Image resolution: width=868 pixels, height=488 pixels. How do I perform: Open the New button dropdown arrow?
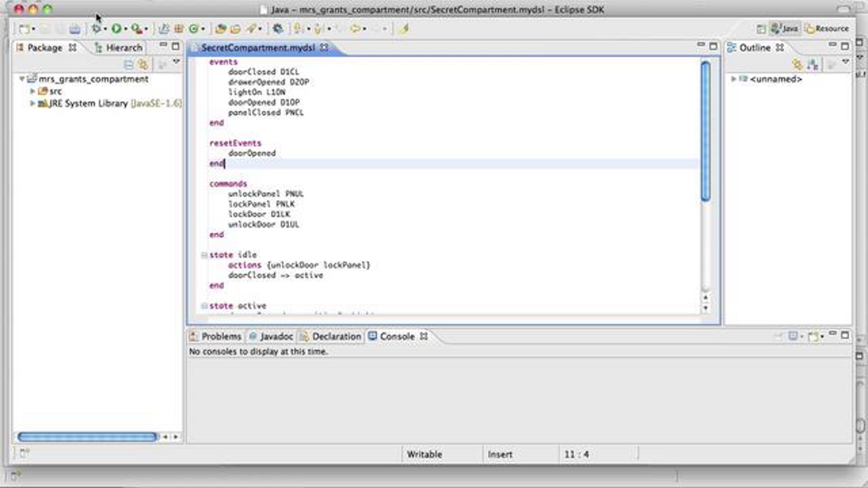tap(33, 29)
